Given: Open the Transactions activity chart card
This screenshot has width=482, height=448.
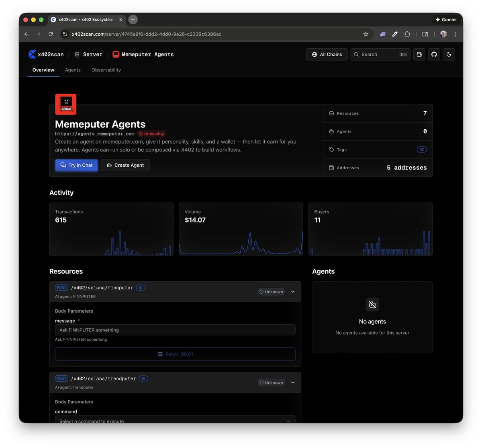Looking at the screenshot, I should pos(111,229).
